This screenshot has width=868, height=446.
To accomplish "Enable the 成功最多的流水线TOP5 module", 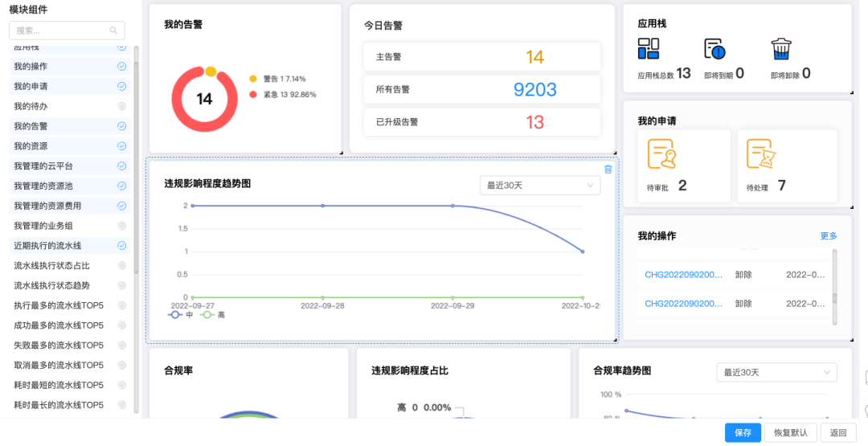I will tap(122, 325).
